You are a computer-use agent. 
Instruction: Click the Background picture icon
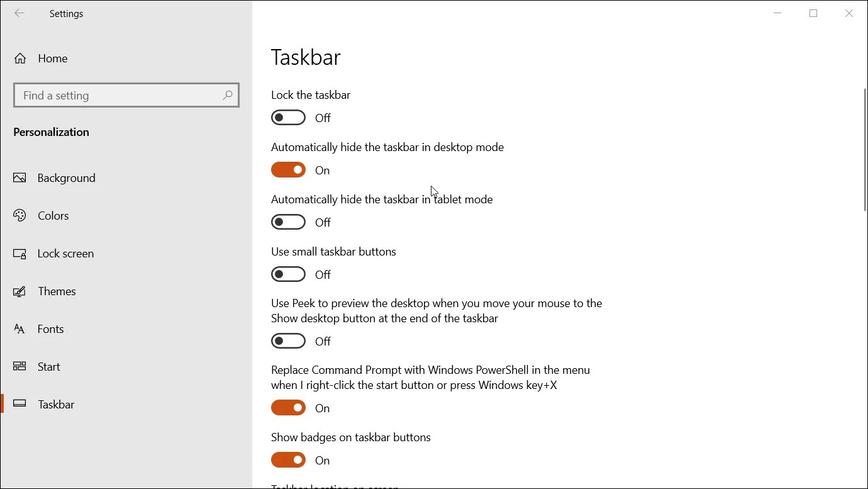pyautogui.click(x=19, y=178)
